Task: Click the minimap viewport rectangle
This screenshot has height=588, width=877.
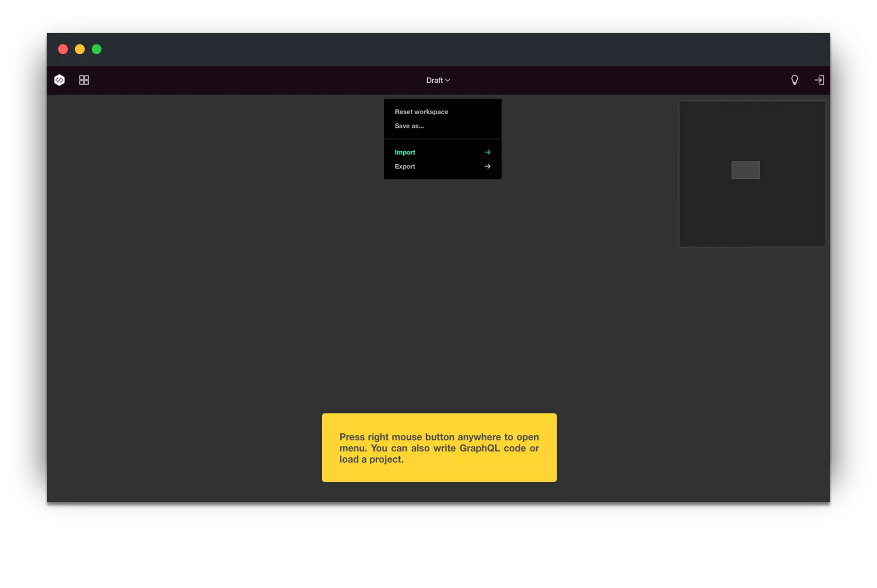Action: click(746, 170)
